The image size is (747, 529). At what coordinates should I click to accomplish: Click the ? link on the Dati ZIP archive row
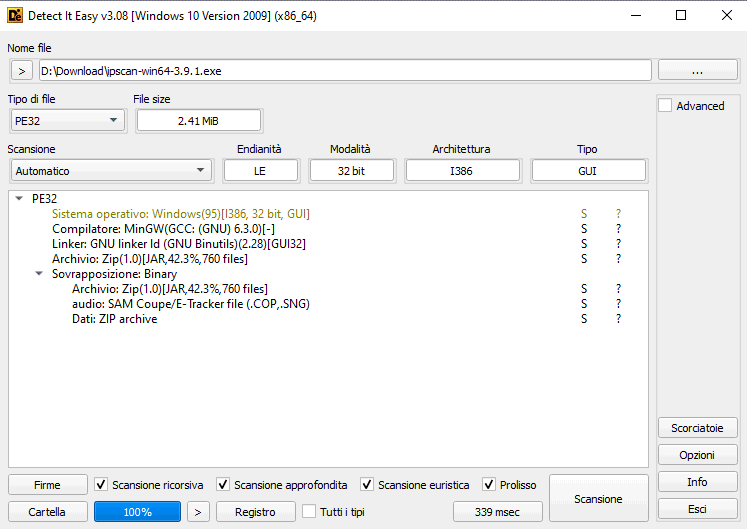(x=618, y=319)
